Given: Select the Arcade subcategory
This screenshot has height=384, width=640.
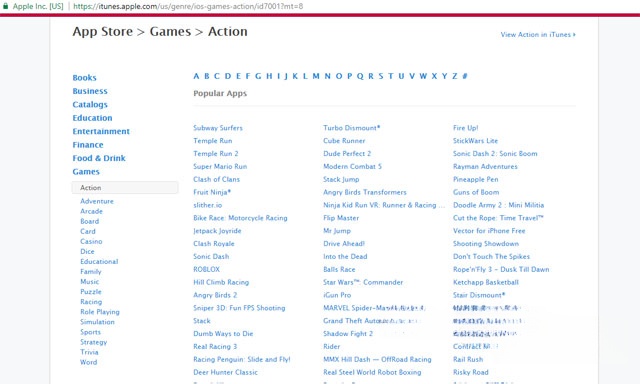Looking at the screenshot, I should [91, 211].
